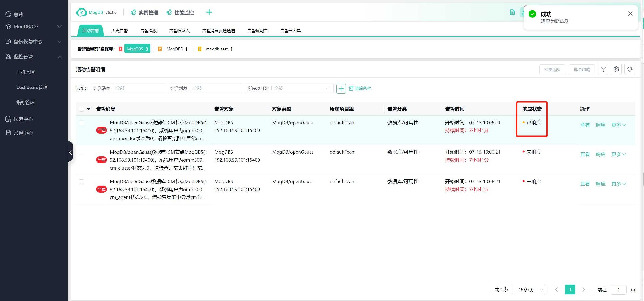Switch to the 告警消息发送通道 tab
Screen dimensions: 644x301
218,30
